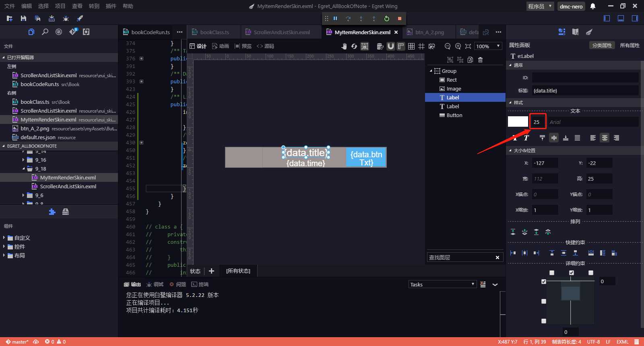Delete the selected layer with trash icon
Screen dimensions: 644x346
(x=480, y=60)
